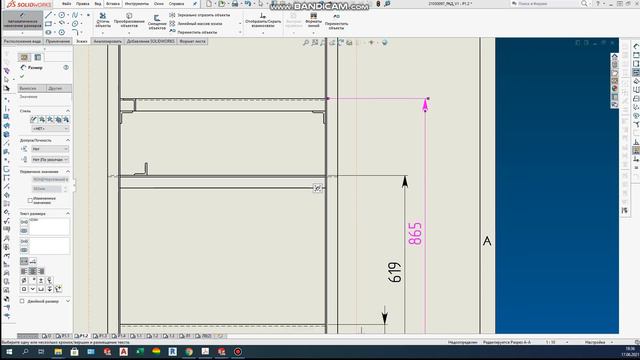The width and height of the screenshot is (640, 360).
Task: Confirm dimension with green checkmark
Action: click(x=22, y=76)
